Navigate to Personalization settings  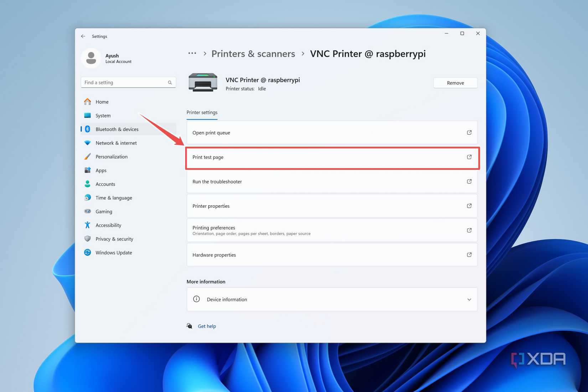tap(129, 156)
